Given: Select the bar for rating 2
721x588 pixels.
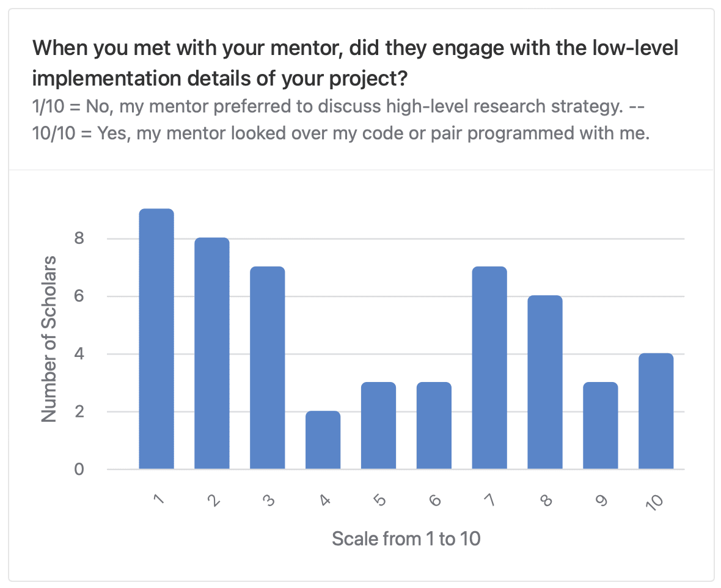Looking at the screenshot, I should [x=212, y=353].
